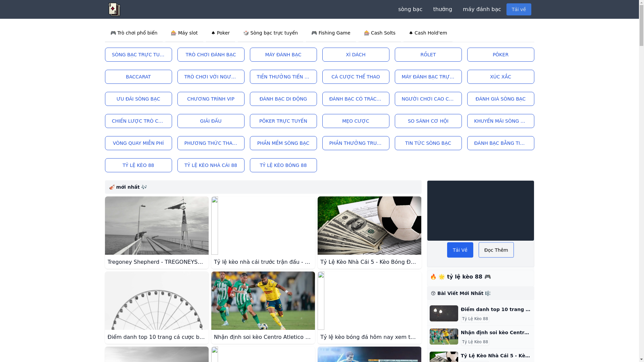Open the PÔKER category
The image size is (644, 362).
coord(500,55)
